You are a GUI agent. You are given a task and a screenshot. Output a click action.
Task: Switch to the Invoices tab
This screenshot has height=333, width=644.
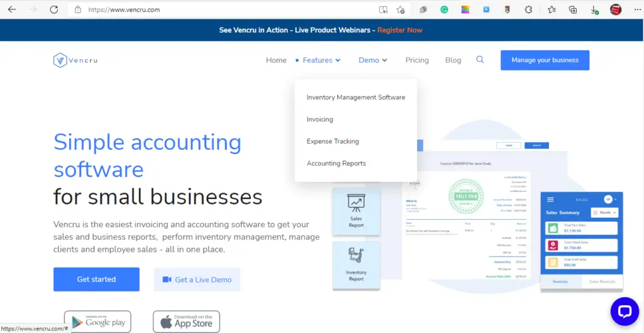point(560,281)
